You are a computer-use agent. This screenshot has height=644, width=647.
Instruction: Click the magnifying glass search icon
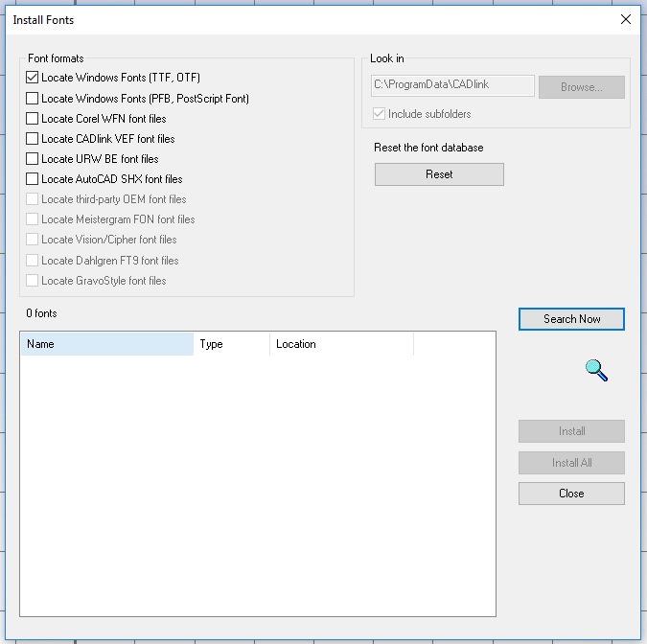click(596, 370)
